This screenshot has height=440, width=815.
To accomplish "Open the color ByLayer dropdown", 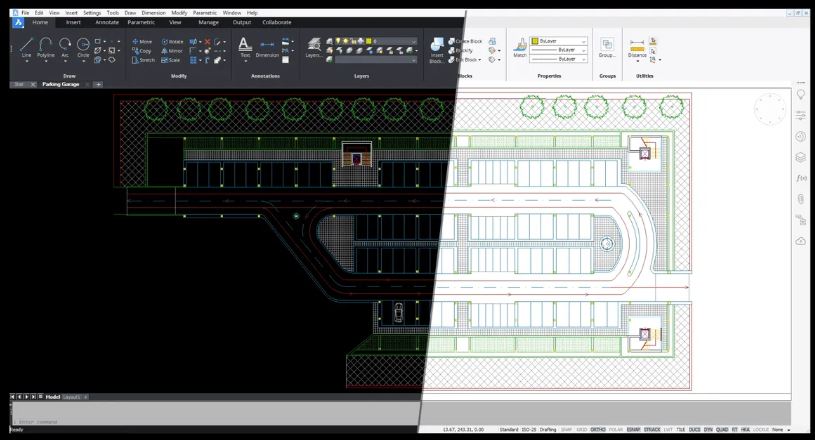I will (558, 41).
